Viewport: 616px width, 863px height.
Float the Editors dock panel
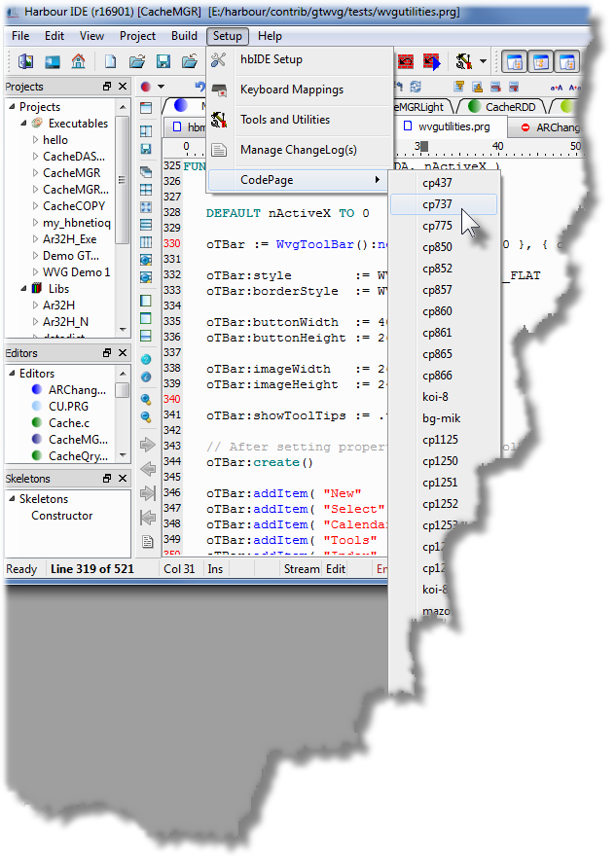tap(107, 353)
